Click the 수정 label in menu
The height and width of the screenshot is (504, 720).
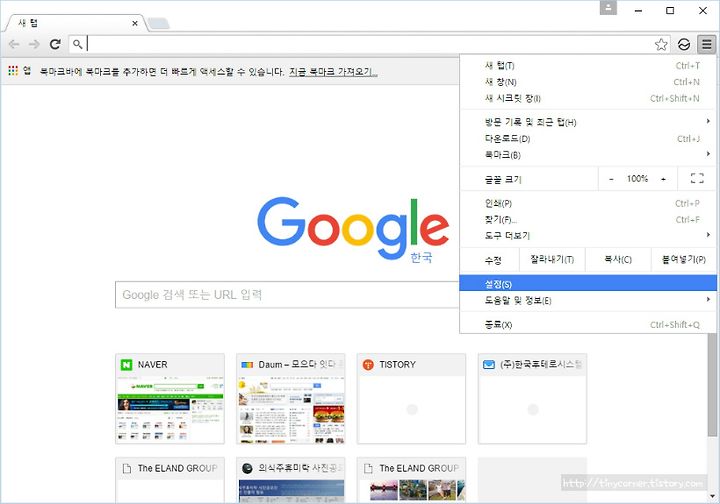493,260
